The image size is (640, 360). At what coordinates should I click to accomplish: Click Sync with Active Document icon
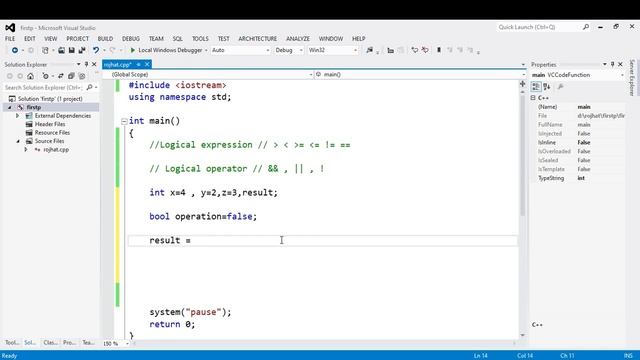(61, 76)
